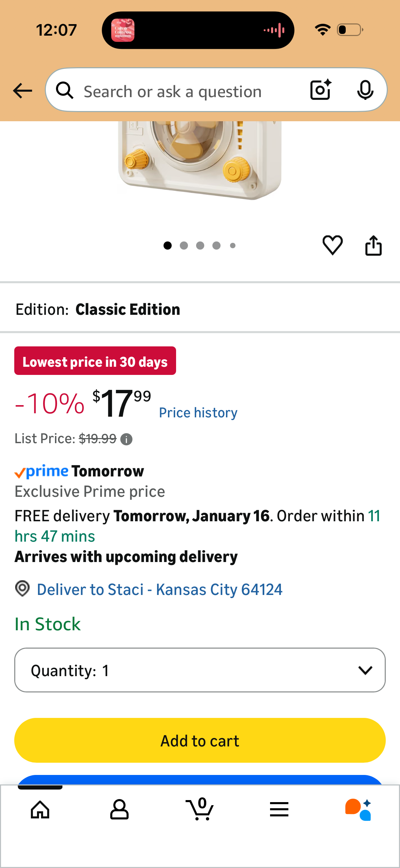400x868 pixels.
Task: Open the hamburger menu tab
Action: pos(279,809)
